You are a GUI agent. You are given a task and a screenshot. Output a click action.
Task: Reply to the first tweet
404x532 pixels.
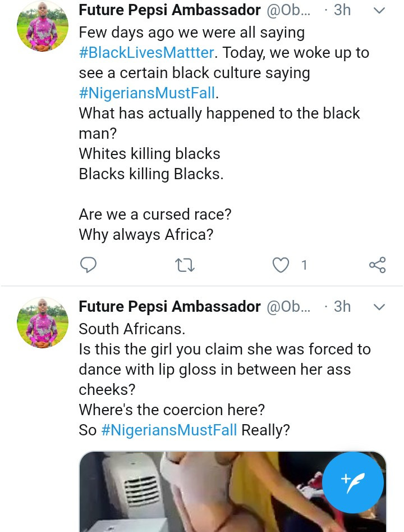[88, 265]
